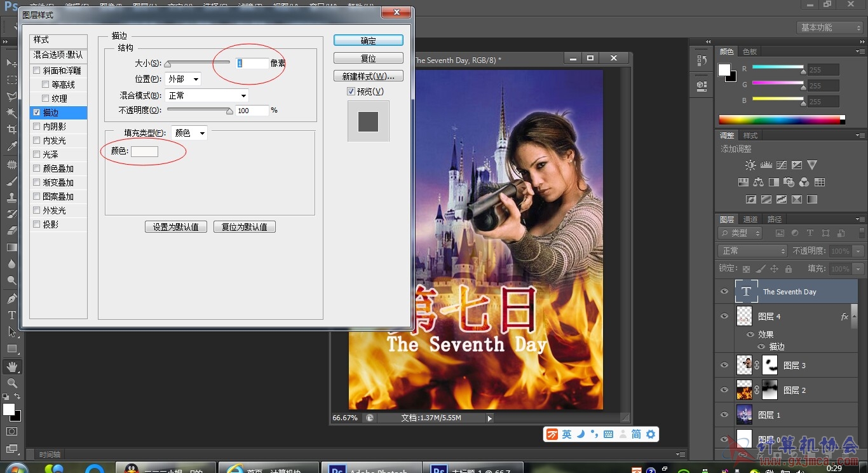Toggle the 预览 preview checkbox

[351, 92]
